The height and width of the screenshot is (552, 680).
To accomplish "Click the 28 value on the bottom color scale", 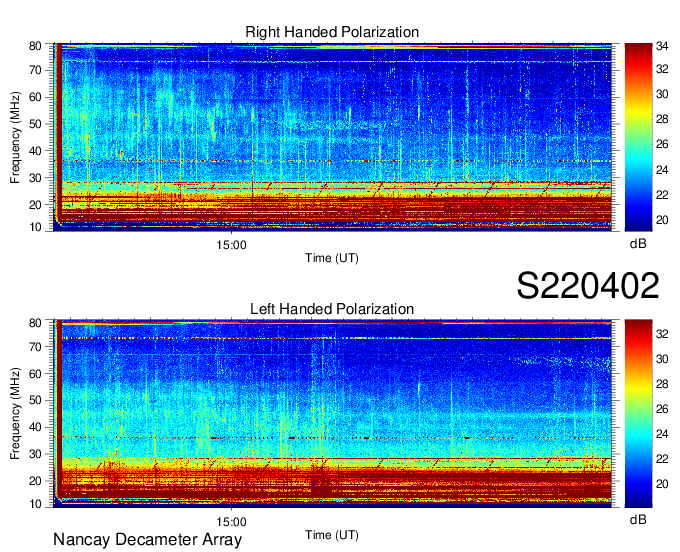I will click(662, 384).
